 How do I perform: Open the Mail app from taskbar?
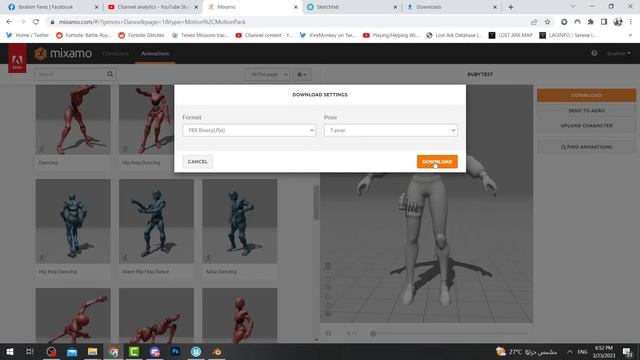[x=72, y=351]
